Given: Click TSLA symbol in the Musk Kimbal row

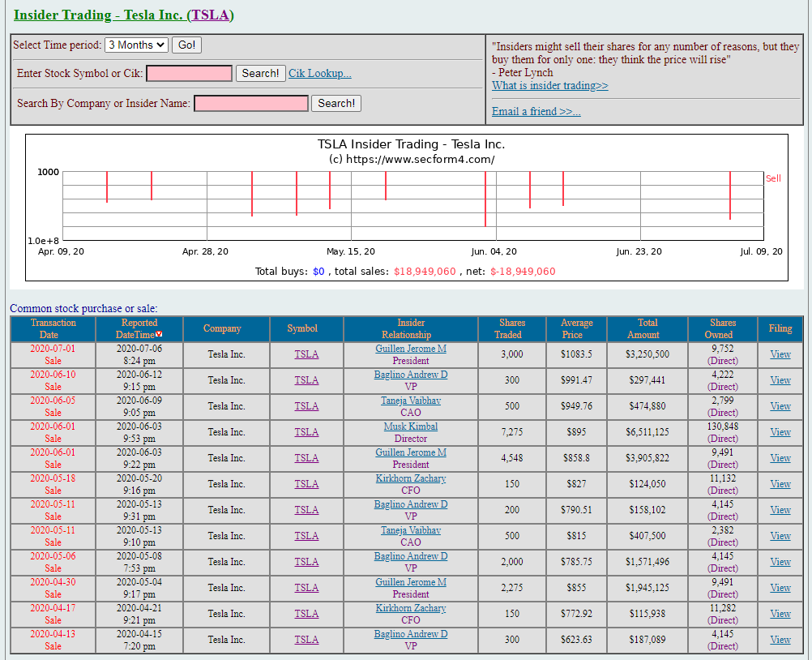Looking at the screenshot, I should pyautogui.click(x=306, y=432).
